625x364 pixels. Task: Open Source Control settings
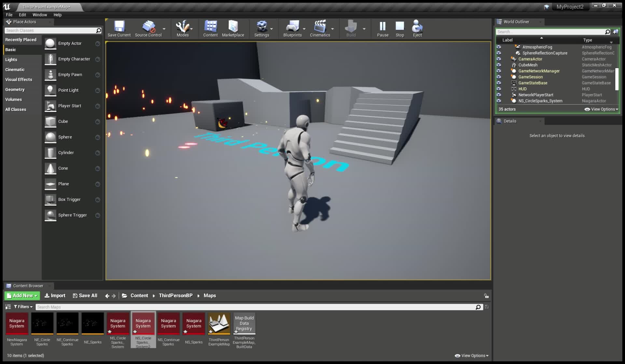(148, 29)
